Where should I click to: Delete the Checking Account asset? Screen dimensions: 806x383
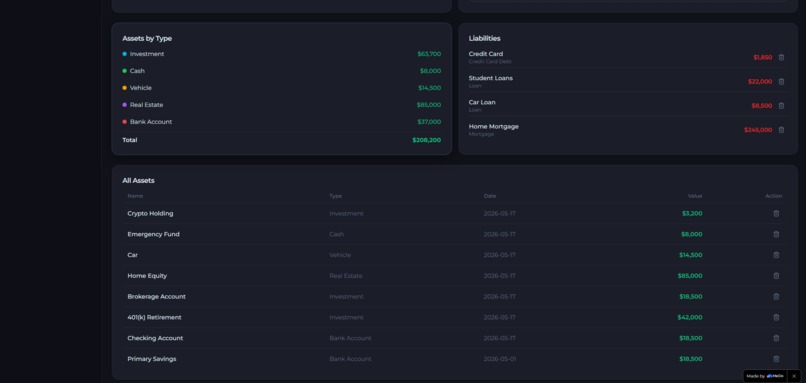pos(776,338)
